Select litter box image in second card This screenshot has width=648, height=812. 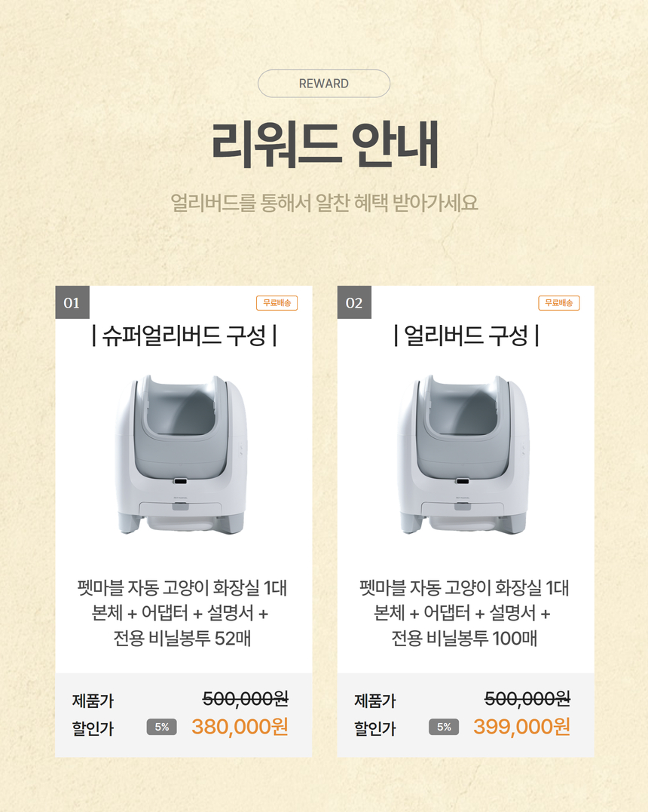pyautogui.click(x=463, y=455)
